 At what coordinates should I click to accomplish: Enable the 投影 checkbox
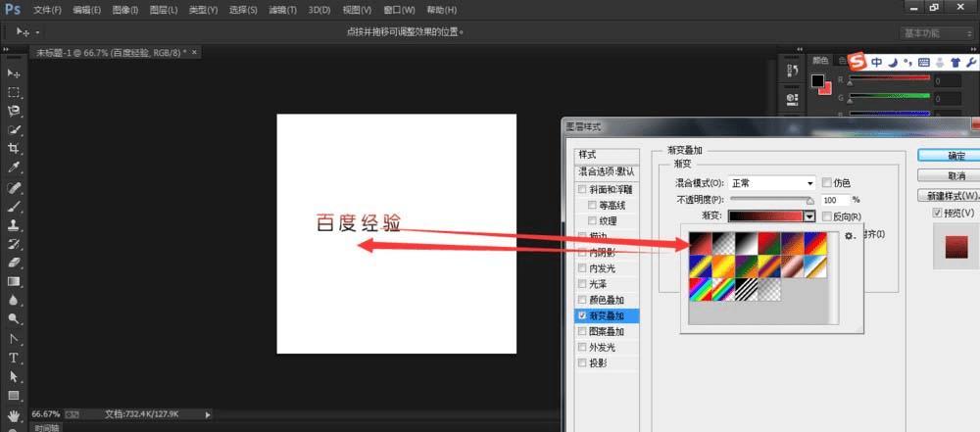pos(582,362)
